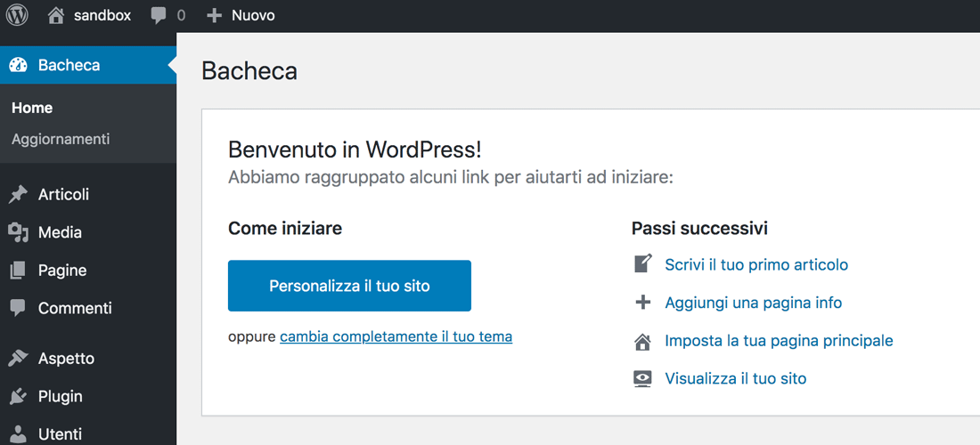
Task: Click the house icon beside sandbox
Action: (55, 16)
